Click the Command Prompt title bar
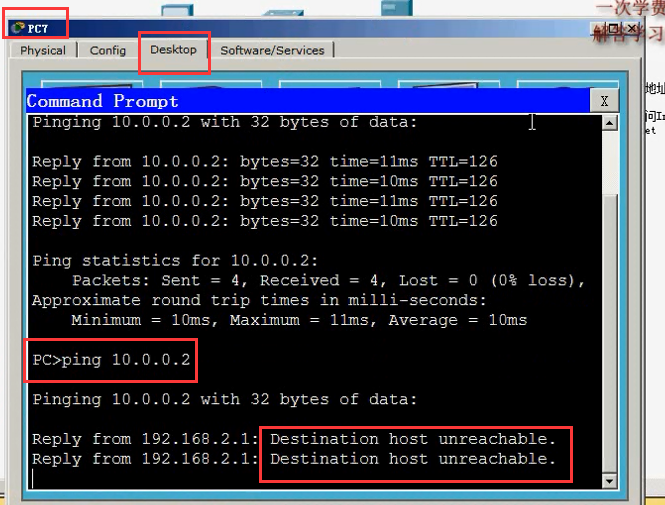Image resolution: width=665 pixels, height=505 pixels. [x=308, y=101]
